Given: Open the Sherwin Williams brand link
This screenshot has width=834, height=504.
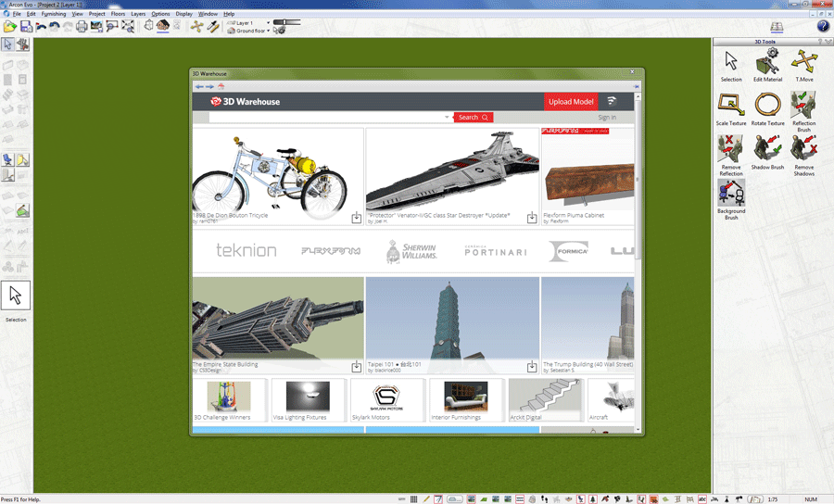Looking at the screenshot, I should [x=411, y=251].
